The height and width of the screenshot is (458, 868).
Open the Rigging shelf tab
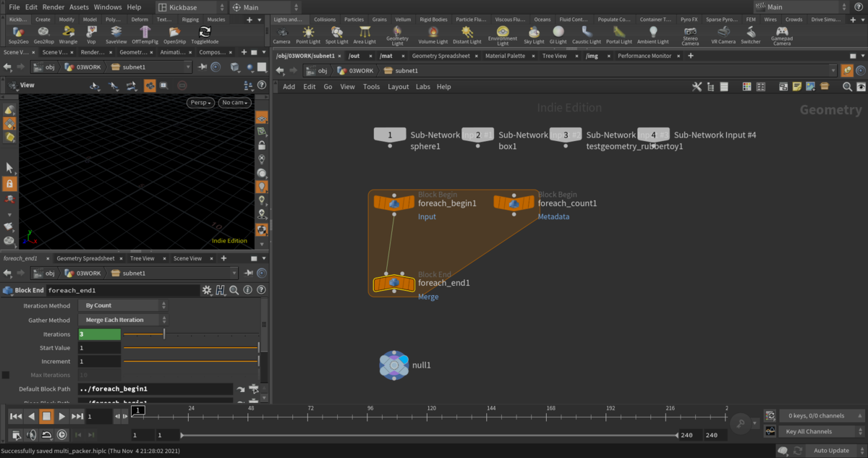[x=190, y=20]
